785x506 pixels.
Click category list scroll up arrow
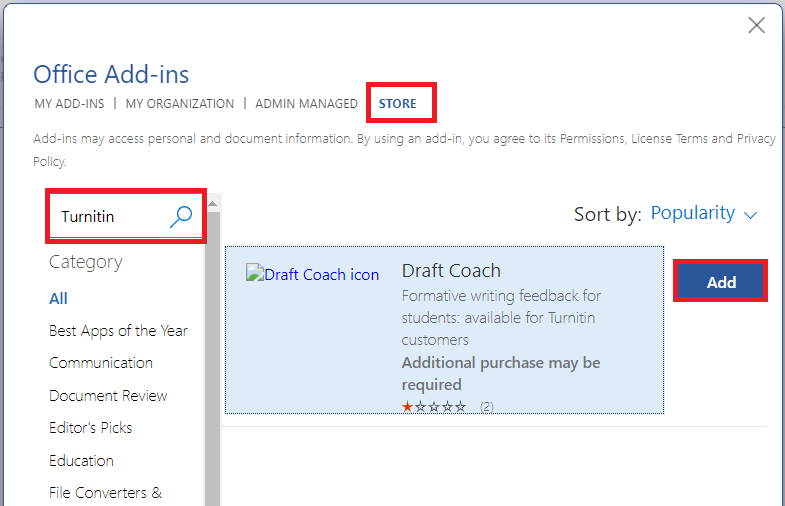pos(213,203)
